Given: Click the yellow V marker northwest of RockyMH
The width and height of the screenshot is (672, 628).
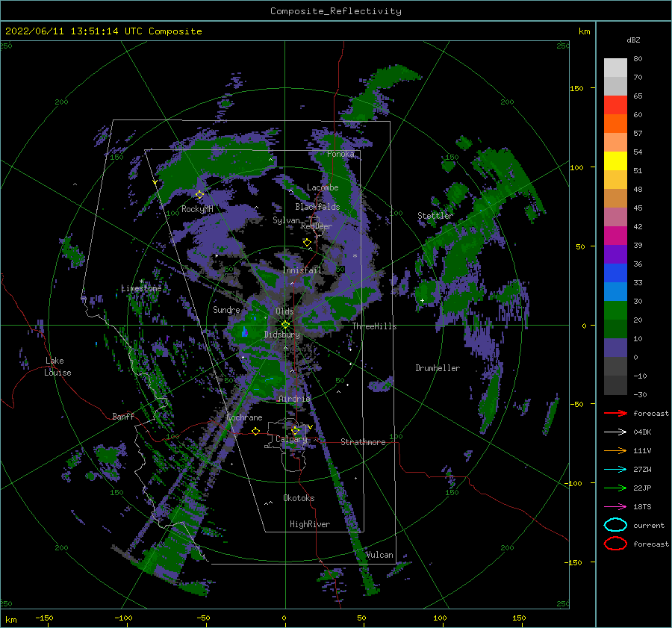Looking at the screenshot, I should click(155, 182).
